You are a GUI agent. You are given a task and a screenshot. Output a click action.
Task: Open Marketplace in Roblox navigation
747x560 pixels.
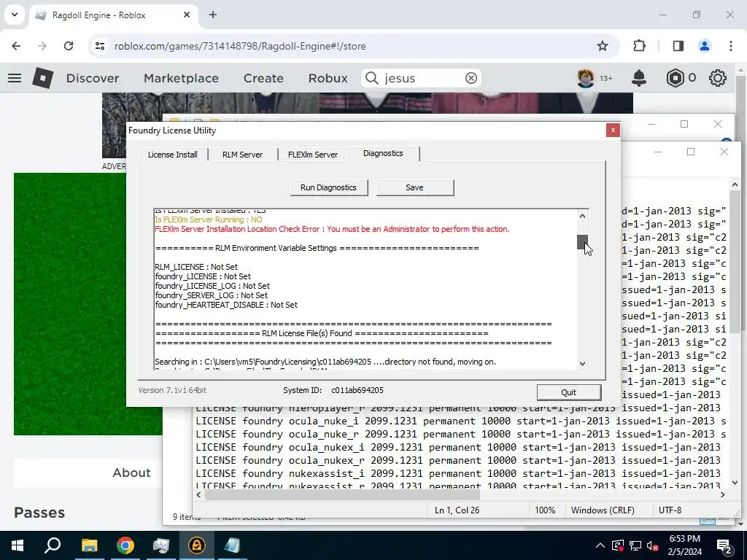pos(181,78)
